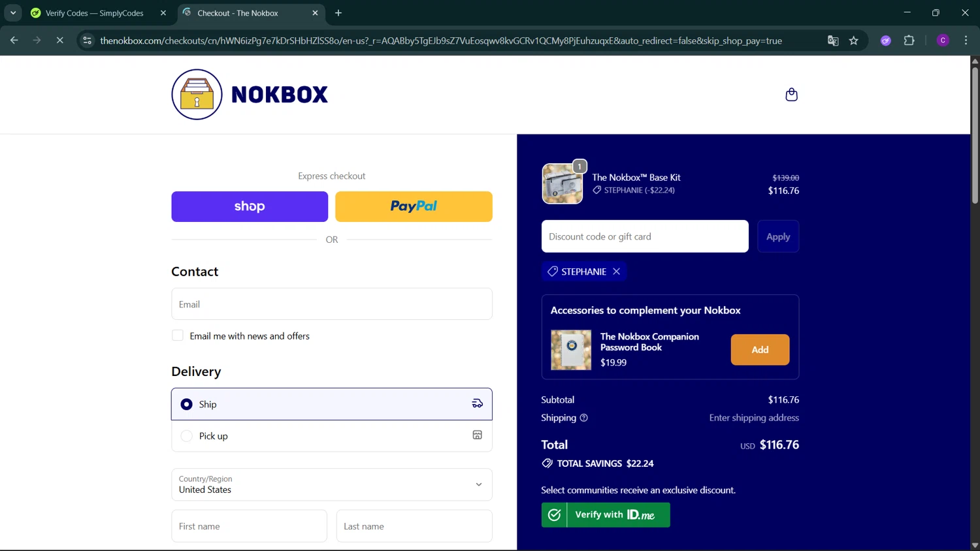Click the scrollbar down arrow
Screen dimensions: 980x551
coord(975,545)
